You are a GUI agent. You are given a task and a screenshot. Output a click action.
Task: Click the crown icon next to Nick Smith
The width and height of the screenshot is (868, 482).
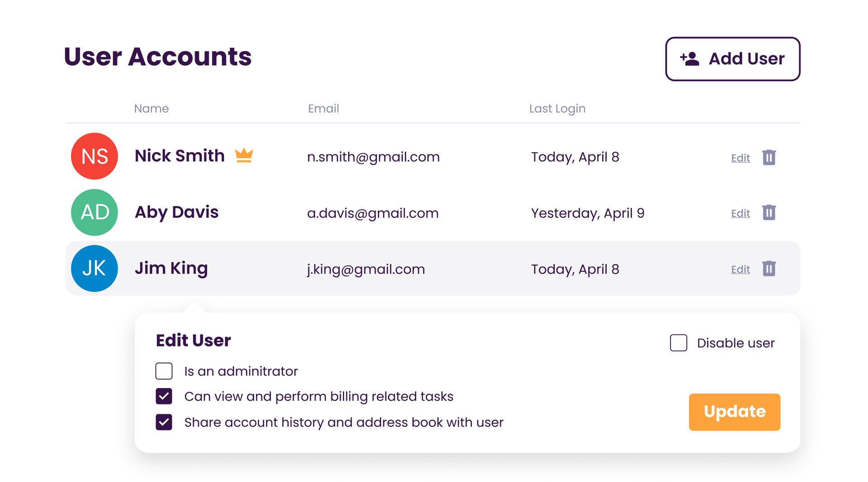(x=244, y=155)
